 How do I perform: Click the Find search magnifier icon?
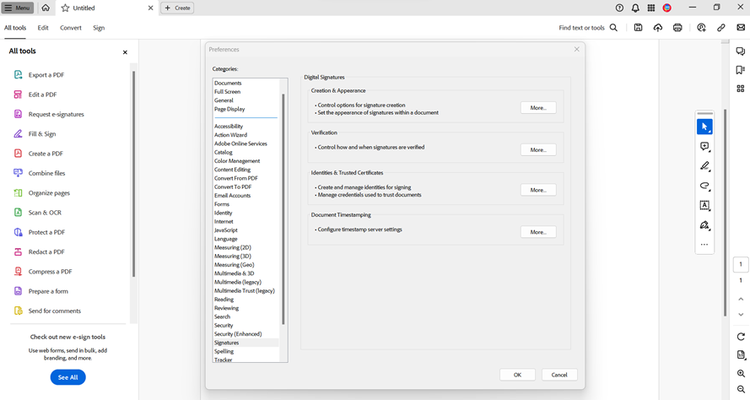tap(613, 28)
